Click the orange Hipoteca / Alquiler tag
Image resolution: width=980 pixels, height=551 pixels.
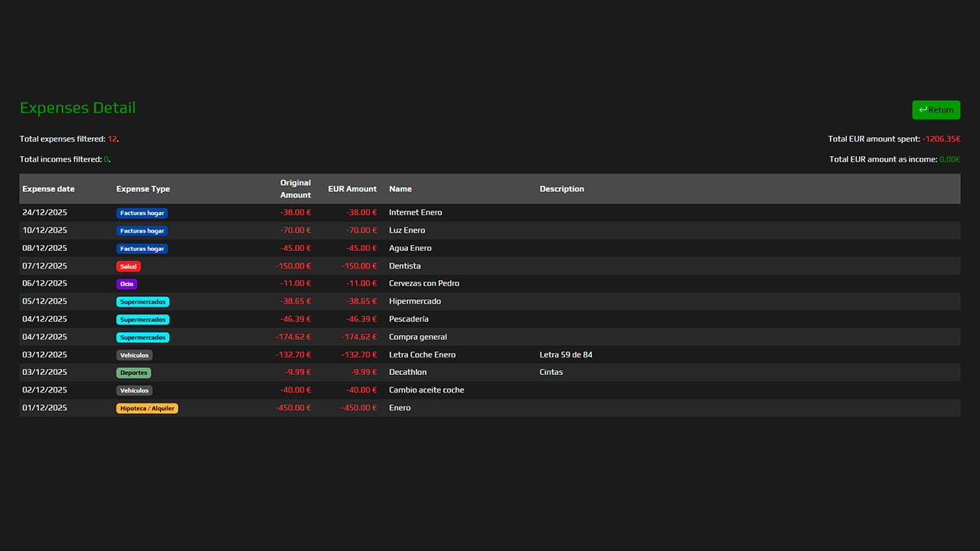pos(147,409)
